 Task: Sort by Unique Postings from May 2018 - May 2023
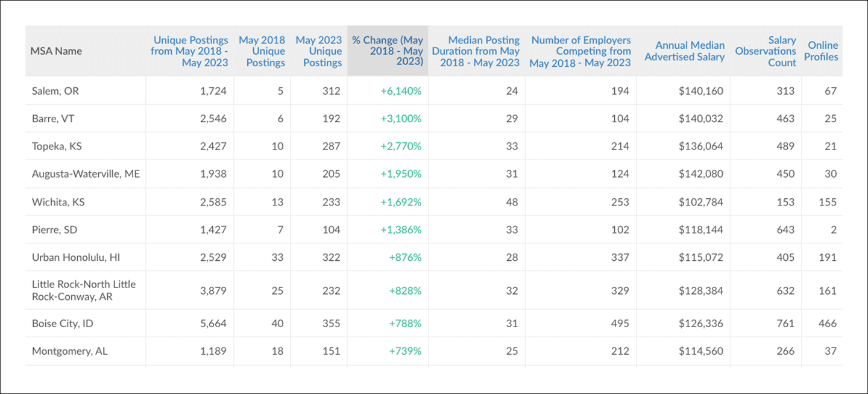pos(190,51)
